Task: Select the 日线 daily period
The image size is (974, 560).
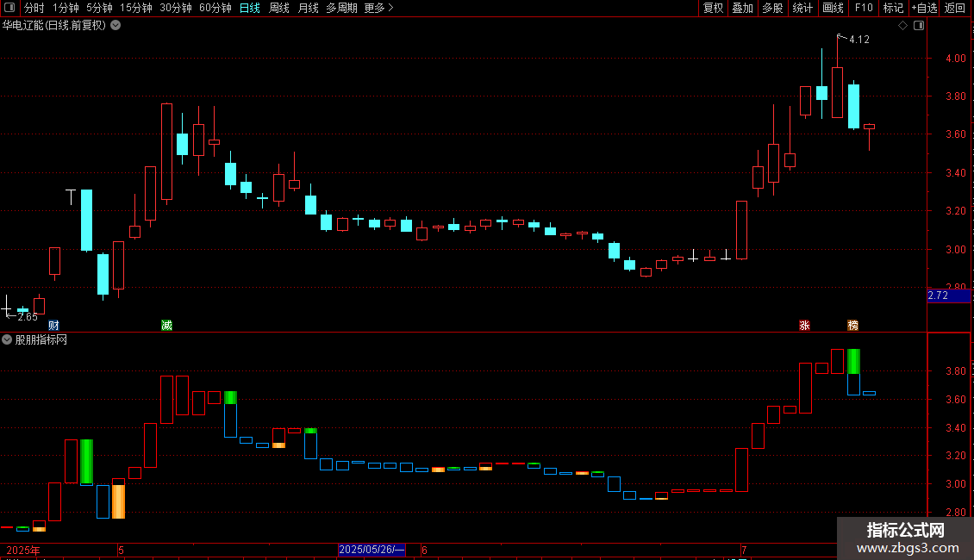Action: pyautogui.click(x=250, y=8)
